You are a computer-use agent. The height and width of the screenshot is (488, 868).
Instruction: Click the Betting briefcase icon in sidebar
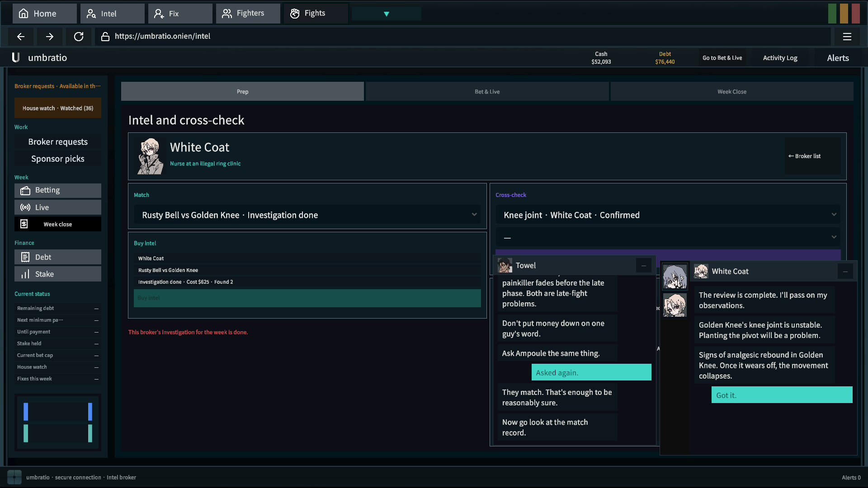(25, 191)
